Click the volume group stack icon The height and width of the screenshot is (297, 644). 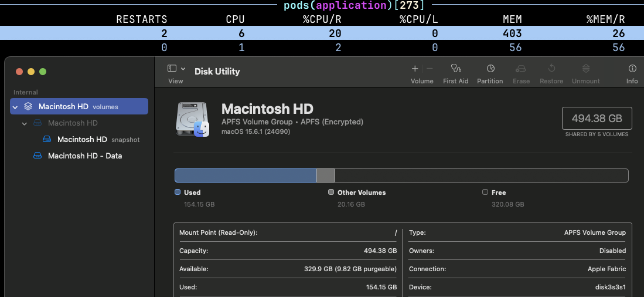28,107
